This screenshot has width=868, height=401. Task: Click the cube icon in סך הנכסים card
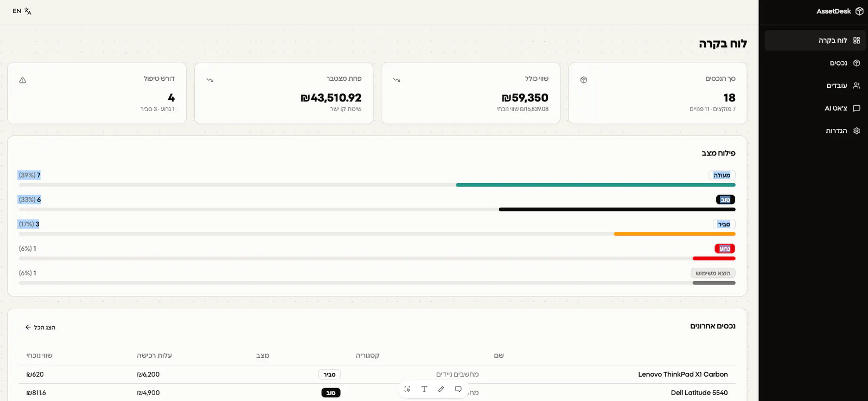pos(584,80)
